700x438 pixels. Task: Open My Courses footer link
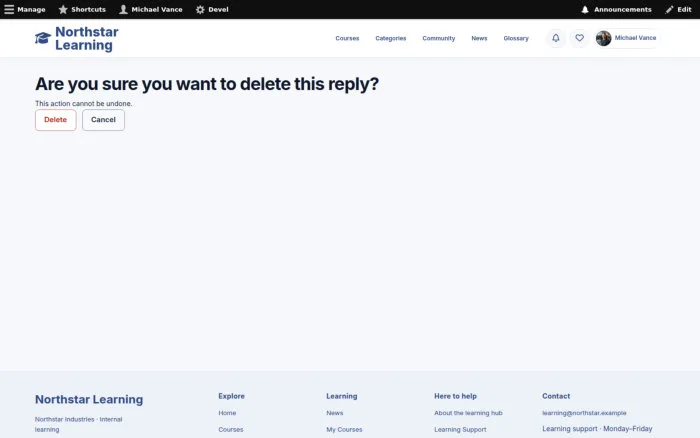tap(344, 430)
